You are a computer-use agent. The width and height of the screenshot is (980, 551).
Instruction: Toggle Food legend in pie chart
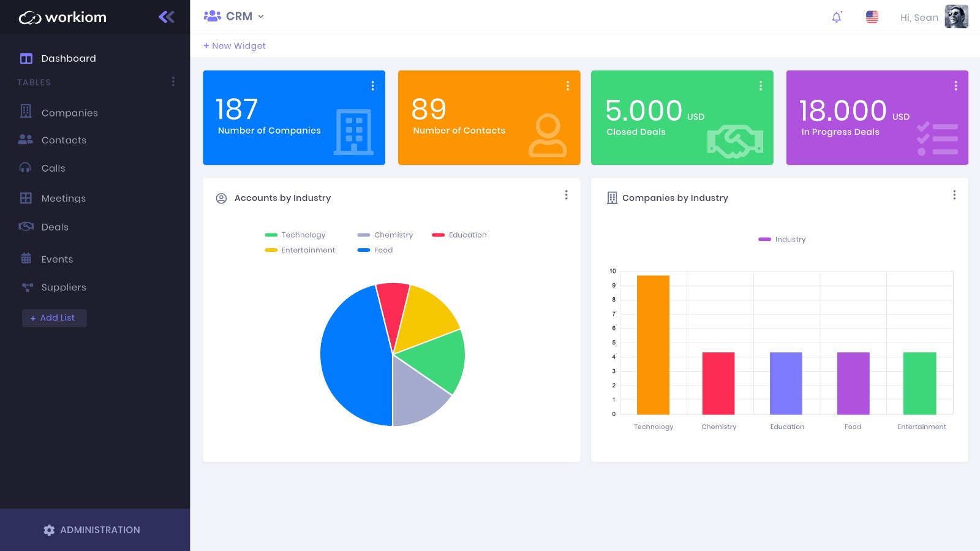pyautogui.click(x=375, y=250)
